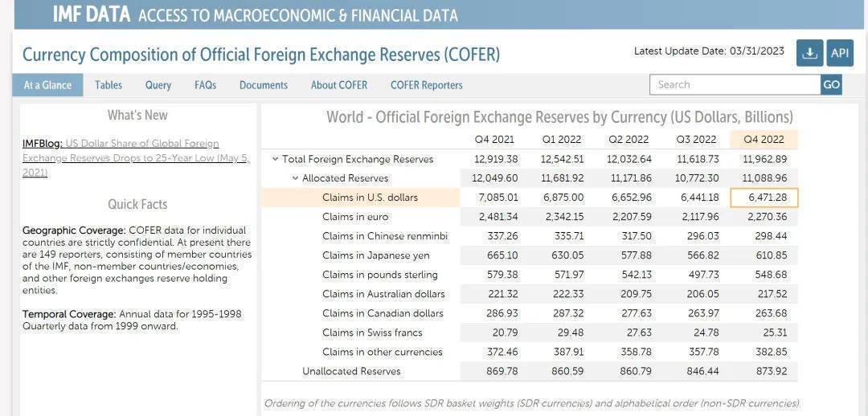Collapse the Allocated Reserves chevron
The width and height of the screenshot is (868, 416).
click(x=295, y=178)
